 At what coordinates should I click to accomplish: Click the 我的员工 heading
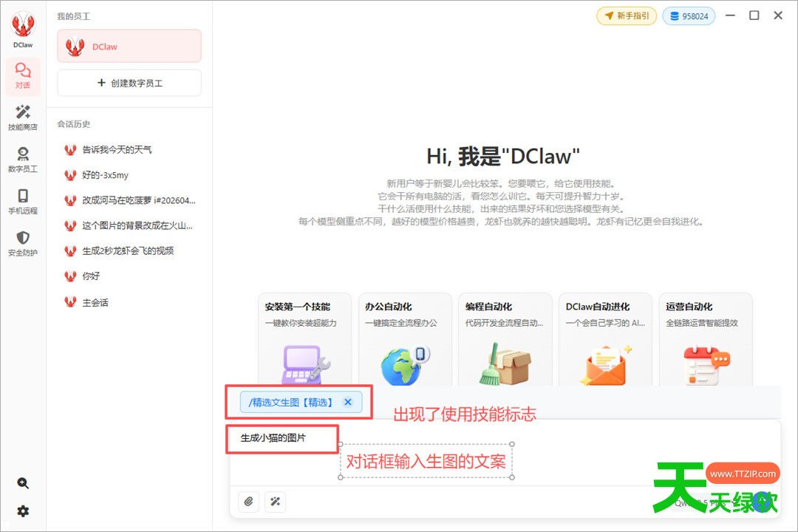tap(74, 16)
